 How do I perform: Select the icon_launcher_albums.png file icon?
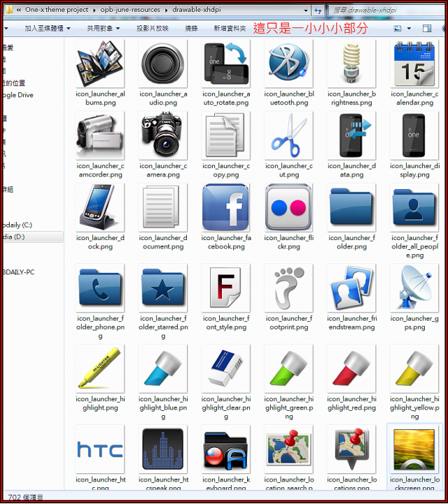100,64
